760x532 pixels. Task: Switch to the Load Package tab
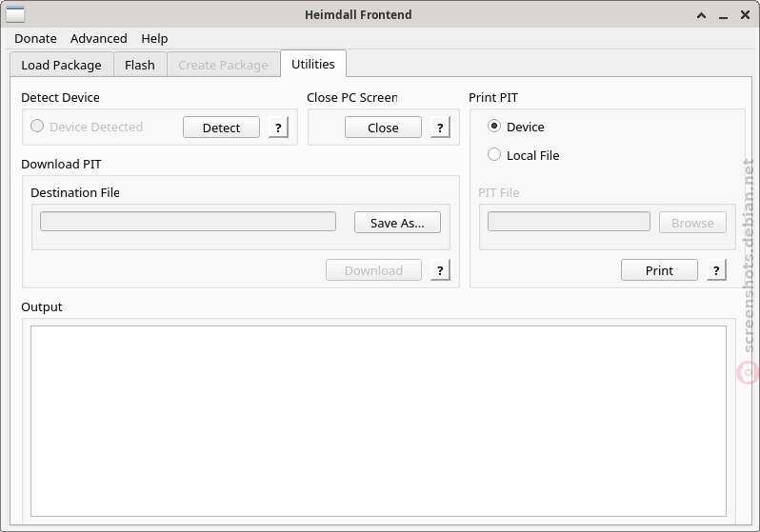62,65
